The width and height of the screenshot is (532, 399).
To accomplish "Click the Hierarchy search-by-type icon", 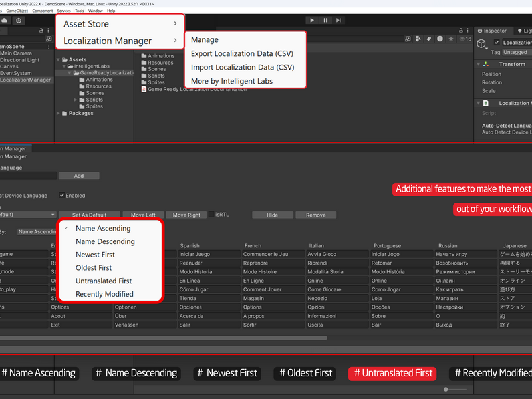I will click(49, 39).
